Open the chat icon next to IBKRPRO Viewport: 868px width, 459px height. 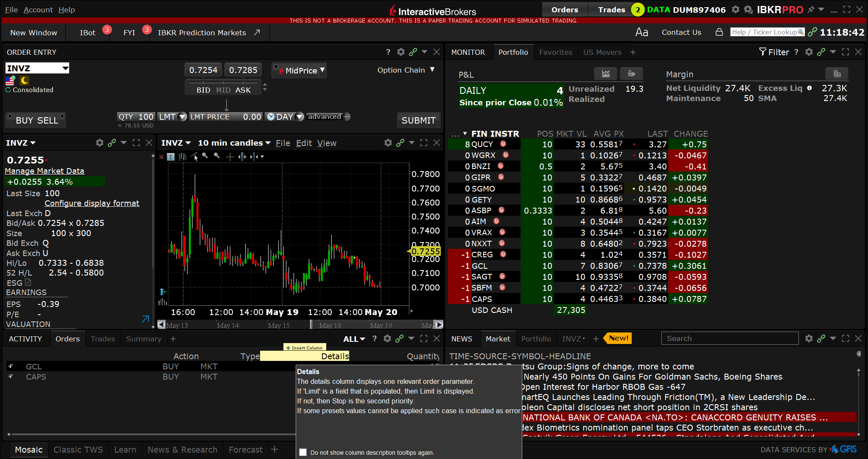tap(748, 9)
